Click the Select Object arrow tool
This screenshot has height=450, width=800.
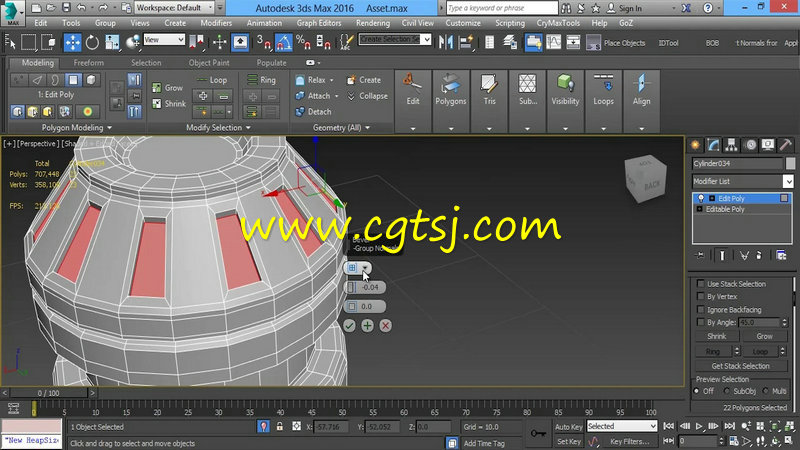point(10,42)
